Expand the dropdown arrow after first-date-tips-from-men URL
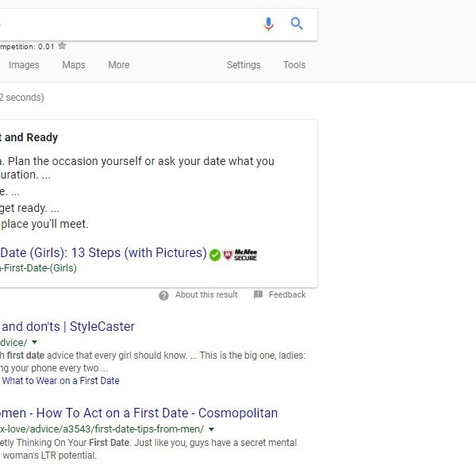Image resolution: width=476 pixels, height=469 pixels. 212,429
